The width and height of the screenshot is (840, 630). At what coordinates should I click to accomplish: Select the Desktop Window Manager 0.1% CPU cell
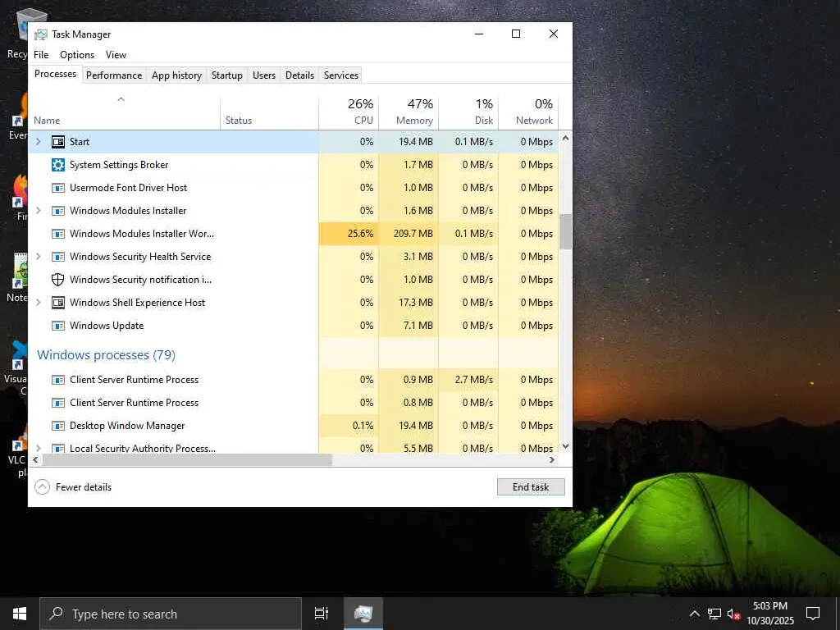coord(349,426)
